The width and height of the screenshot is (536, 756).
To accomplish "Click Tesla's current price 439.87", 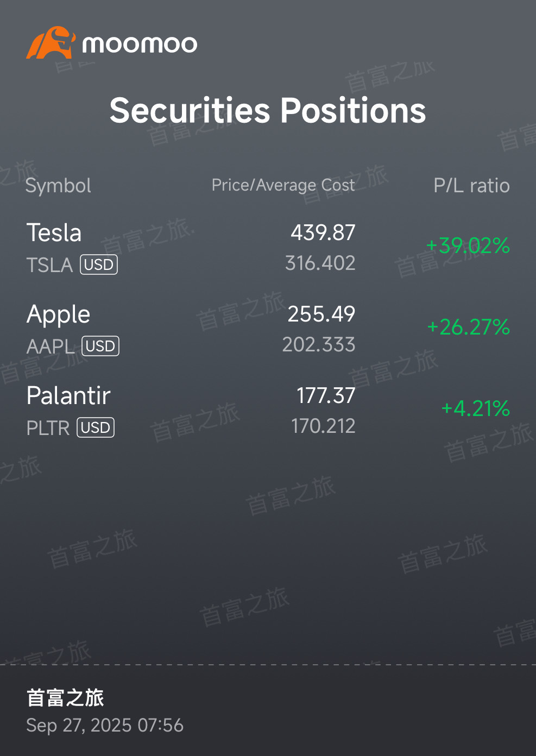I will pyautogui.click(x=323, y=232).
